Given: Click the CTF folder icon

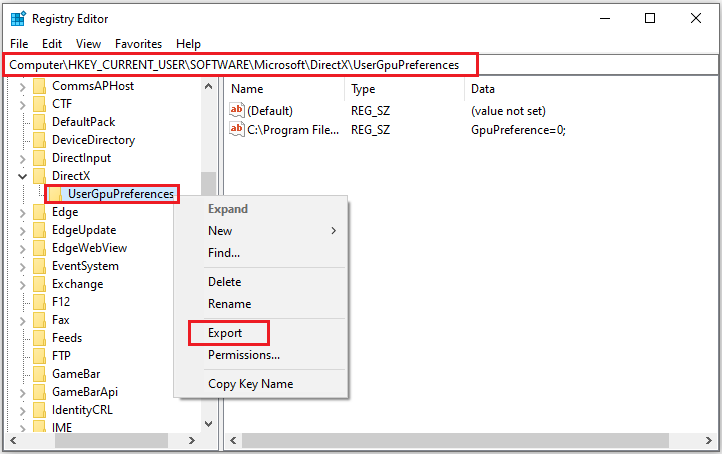Looking at the screenshot, I should coord(40,104).
